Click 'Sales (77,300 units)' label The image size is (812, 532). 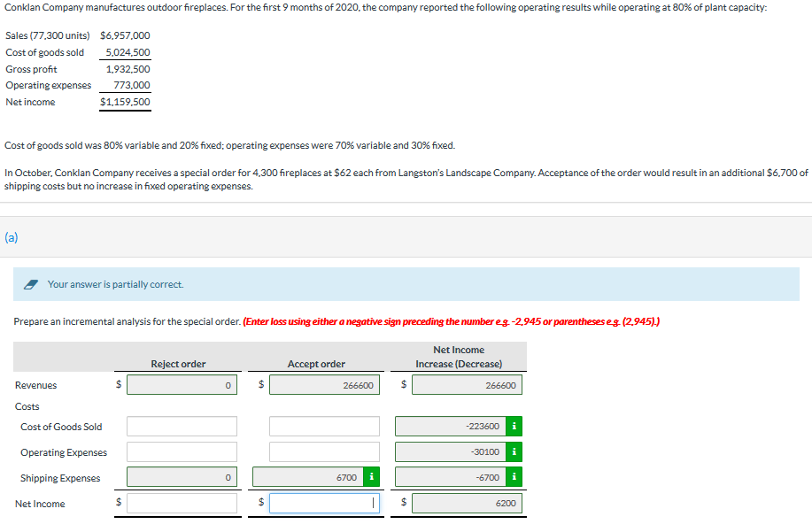point(48,35)
